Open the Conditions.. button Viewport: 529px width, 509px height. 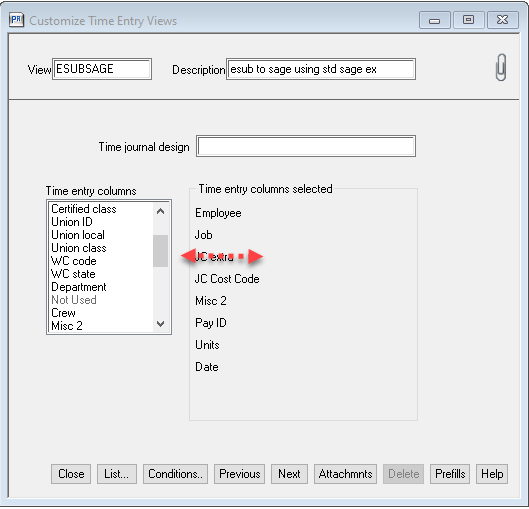pyautogui.click(x=175, y=474)
